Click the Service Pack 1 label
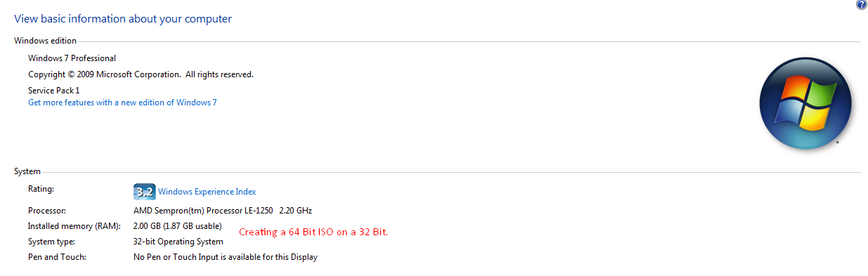 pos(54,91)
